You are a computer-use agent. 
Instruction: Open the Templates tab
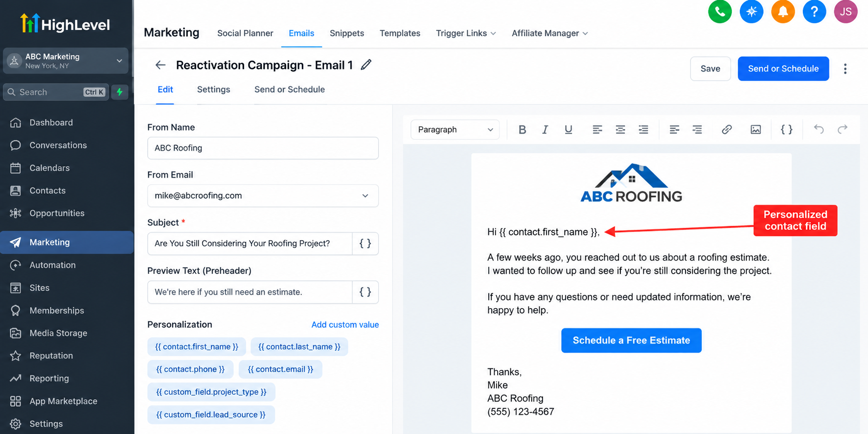400,33
